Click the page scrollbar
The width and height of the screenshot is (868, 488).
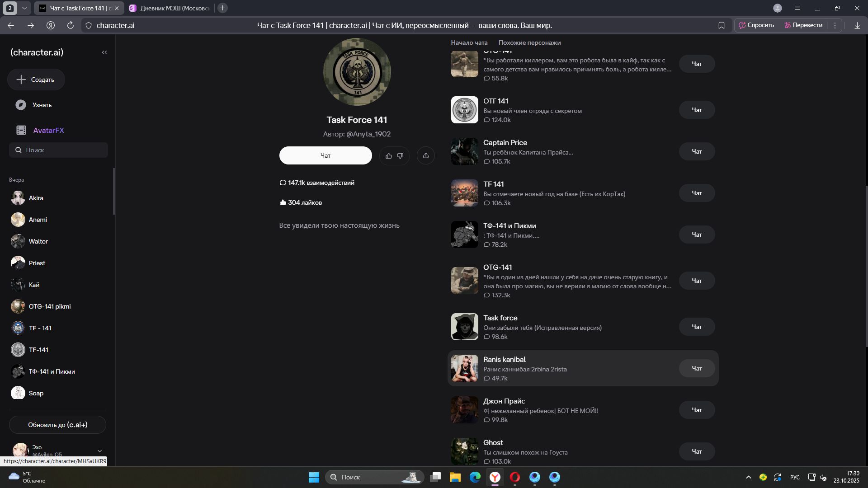(x=866, y=267)
